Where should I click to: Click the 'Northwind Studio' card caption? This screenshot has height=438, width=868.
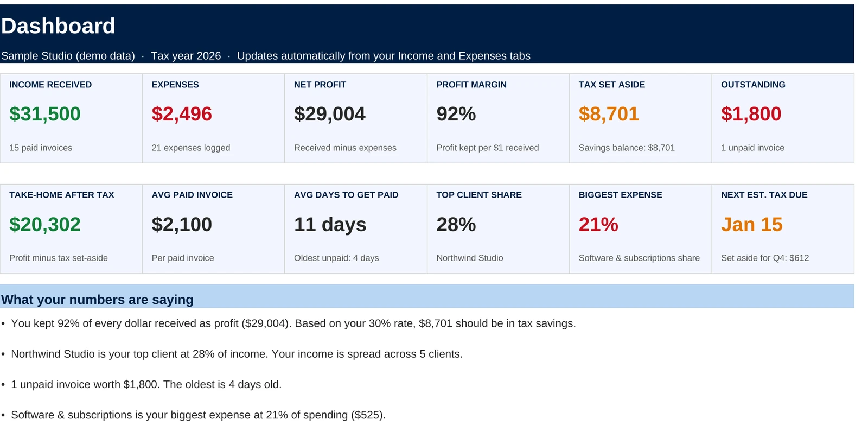tap(470, 258)
